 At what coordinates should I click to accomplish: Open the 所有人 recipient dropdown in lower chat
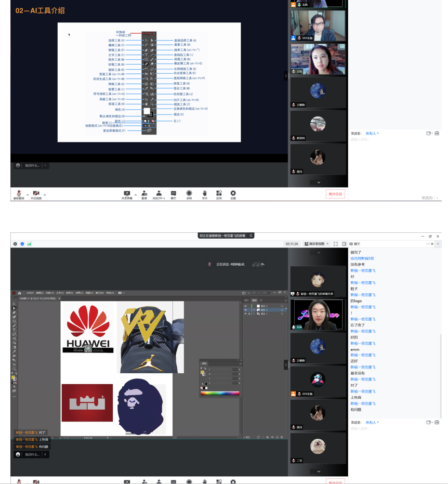tap(372, 423)
